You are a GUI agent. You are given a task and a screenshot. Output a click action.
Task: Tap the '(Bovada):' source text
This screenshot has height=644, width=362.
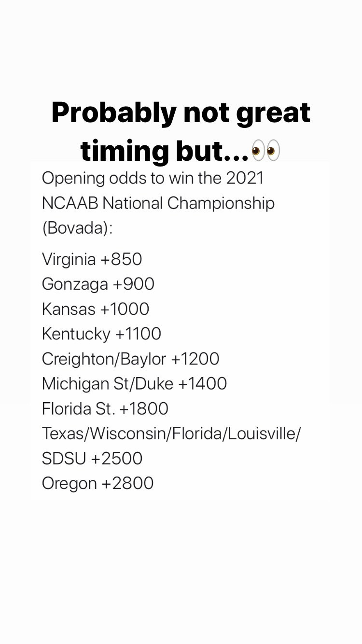[77, 228]
